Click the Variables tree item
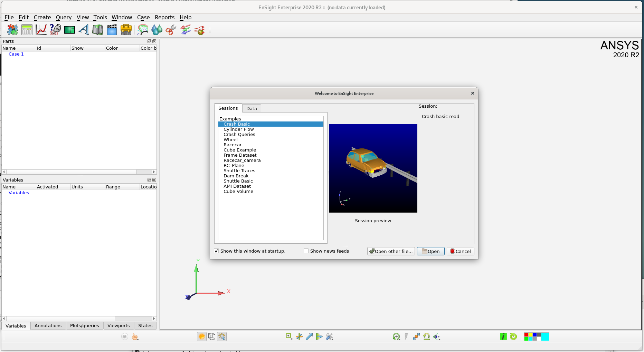The width and height of the screenshot is (644, 352). click(x=19, y=193)
